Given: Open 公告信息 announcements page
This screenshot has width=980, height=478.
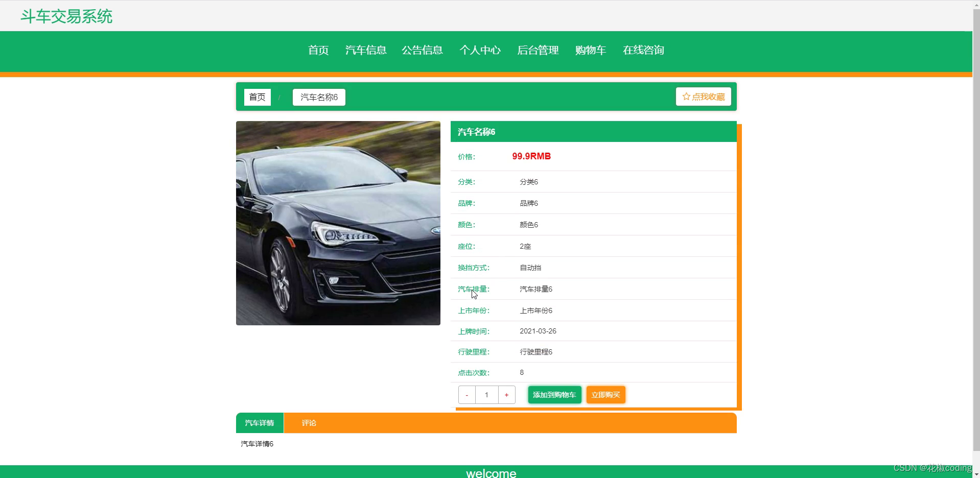Looking at the screenshot, I should click(x=422, y=51).
